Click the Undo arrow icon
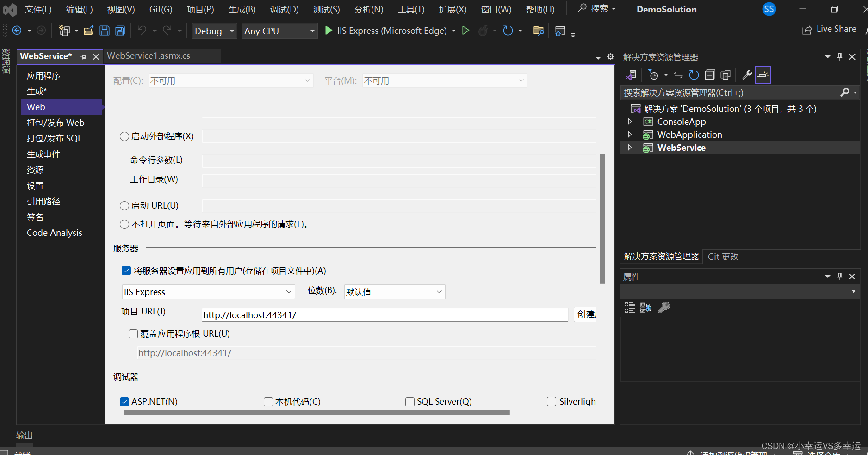Viewport: 868px width, 455px height. click(x=142, y=31)
